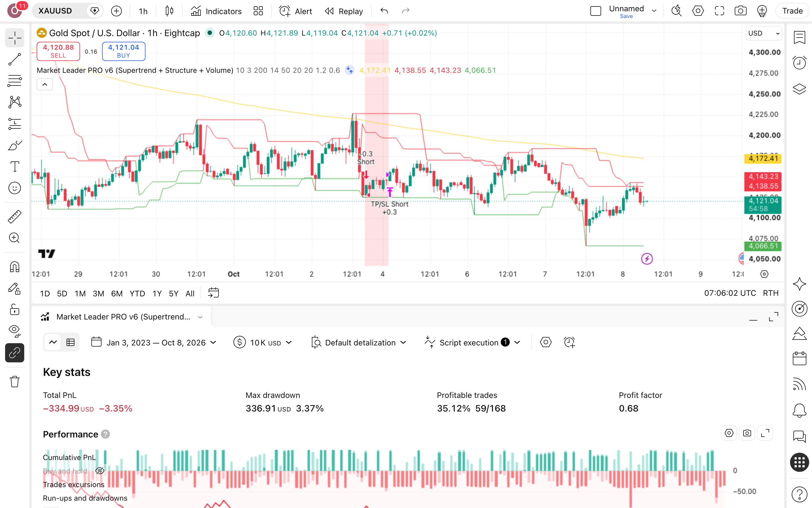Open the 10K USD capital dropdown

click(263, 342)
